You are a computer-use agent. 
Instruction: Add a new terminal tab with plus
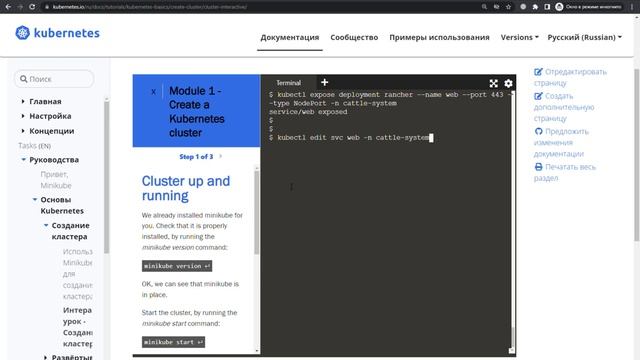[x=324, y=82]
